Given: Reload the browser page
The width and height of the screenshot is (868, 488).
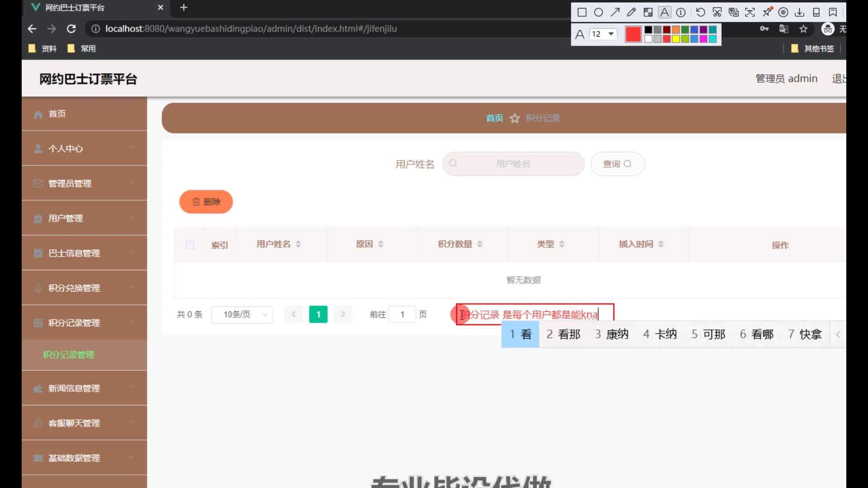Looking at the screenshot, I should 71,28.
